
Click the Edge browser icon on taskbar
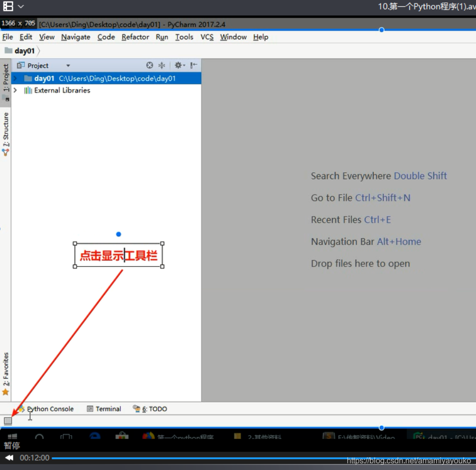click(x=95, y=436)
